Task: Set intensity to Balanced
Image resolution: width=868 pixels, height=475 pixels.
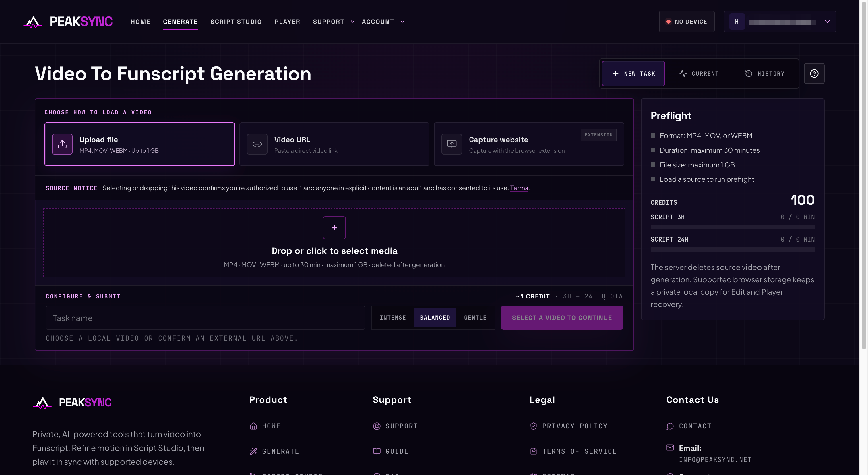Action: 435,318
